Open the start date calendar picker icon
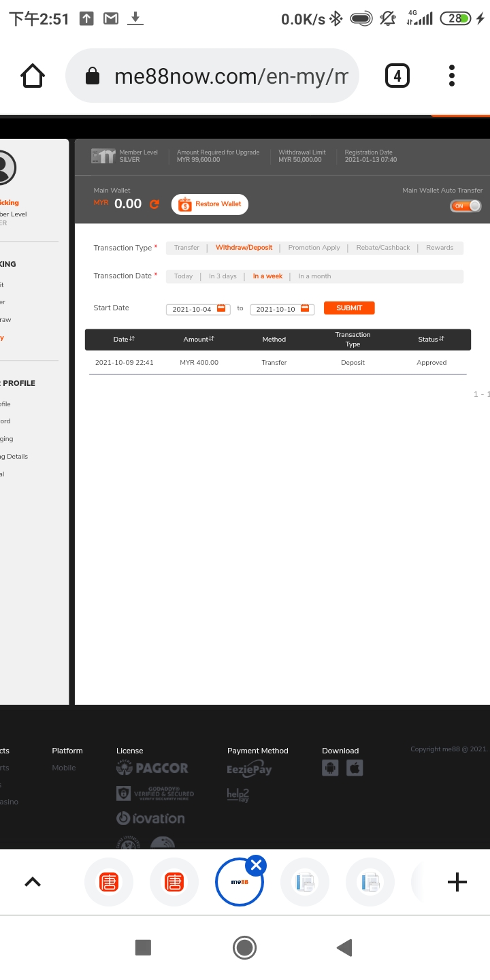 220,308
